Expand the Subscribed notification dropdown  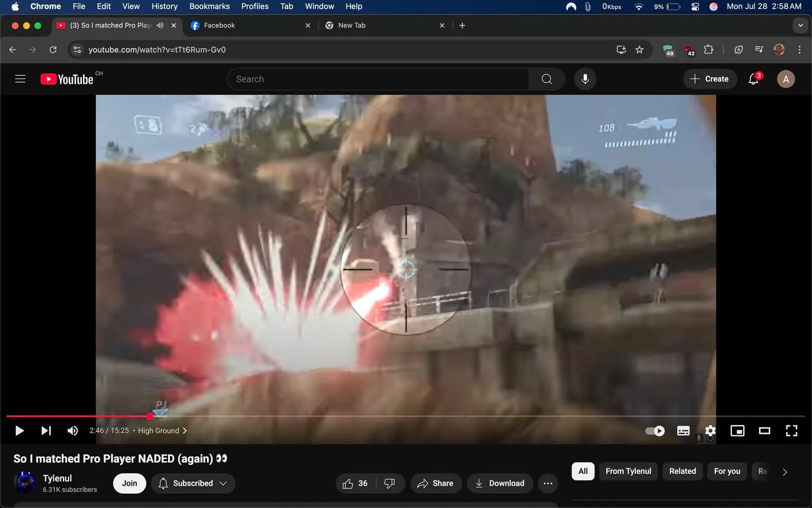coord(193,483)
